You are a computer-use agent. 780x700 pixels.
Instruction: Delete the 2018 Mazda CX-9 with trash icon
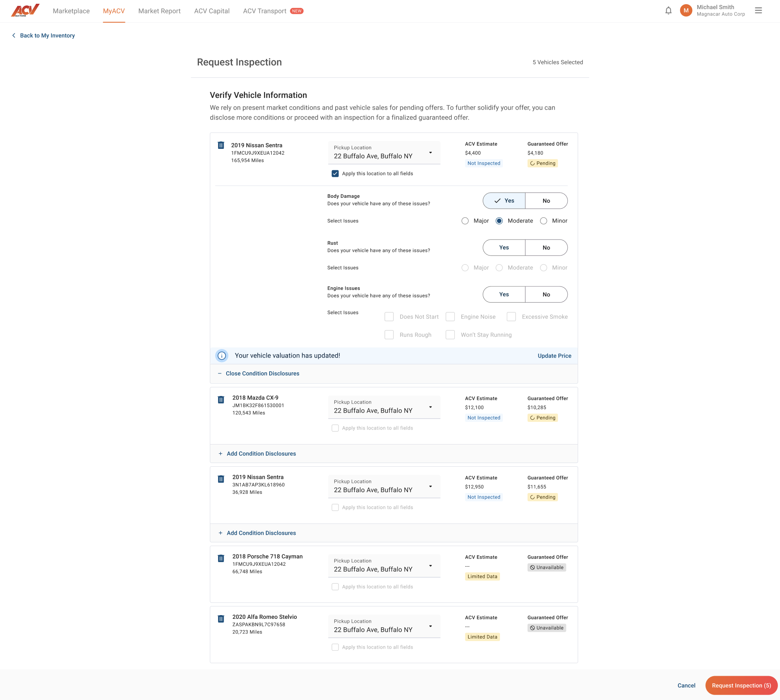click(x=221, y=400)
